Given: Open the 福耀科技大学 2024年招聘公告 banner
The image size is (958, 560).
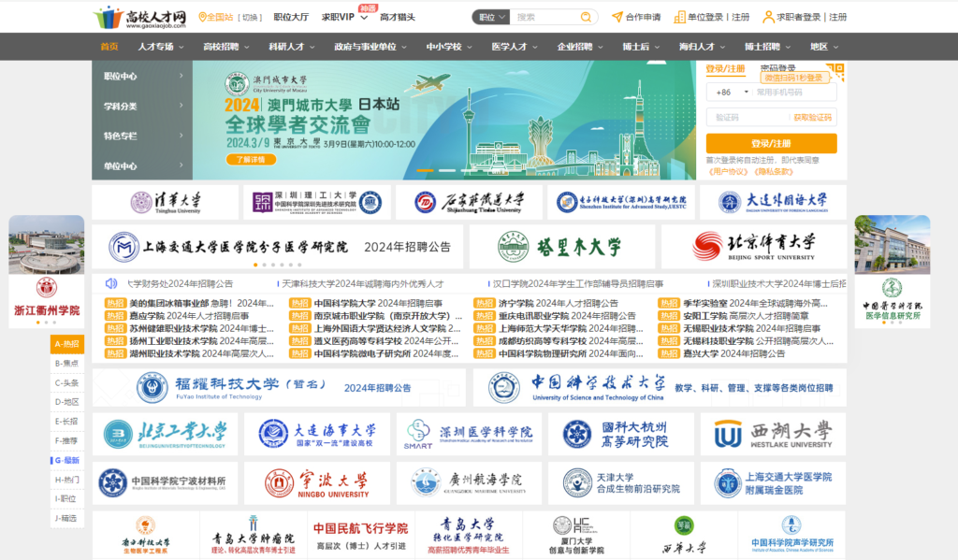Looking at the screenshot, I should coord(279,388).
